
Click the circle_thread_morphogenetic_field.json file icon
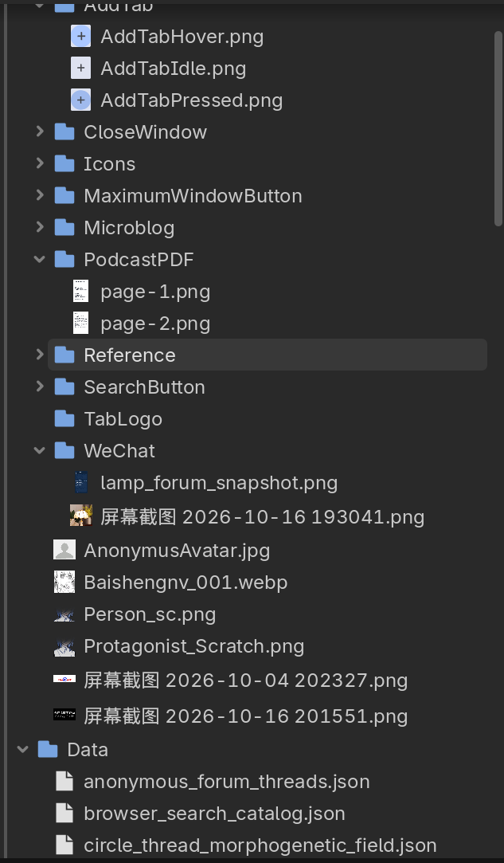coord(64,845)
